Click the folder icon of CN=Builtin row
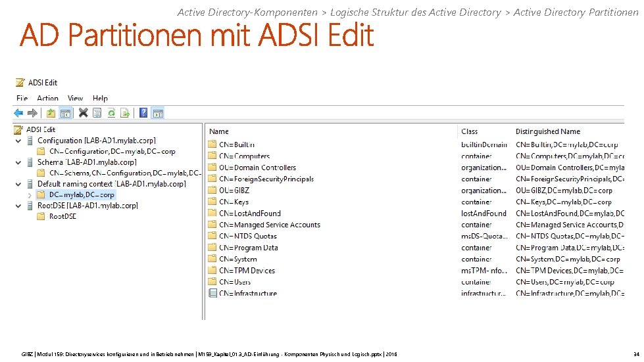Screen dimensions: 644x362 tap(212, 145)
